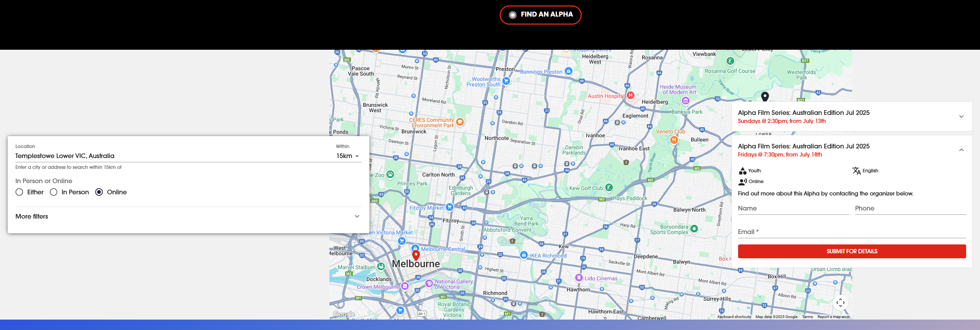Click the Crown Melbourne icon
Screen dimensions: 980x330
(404, 286)
